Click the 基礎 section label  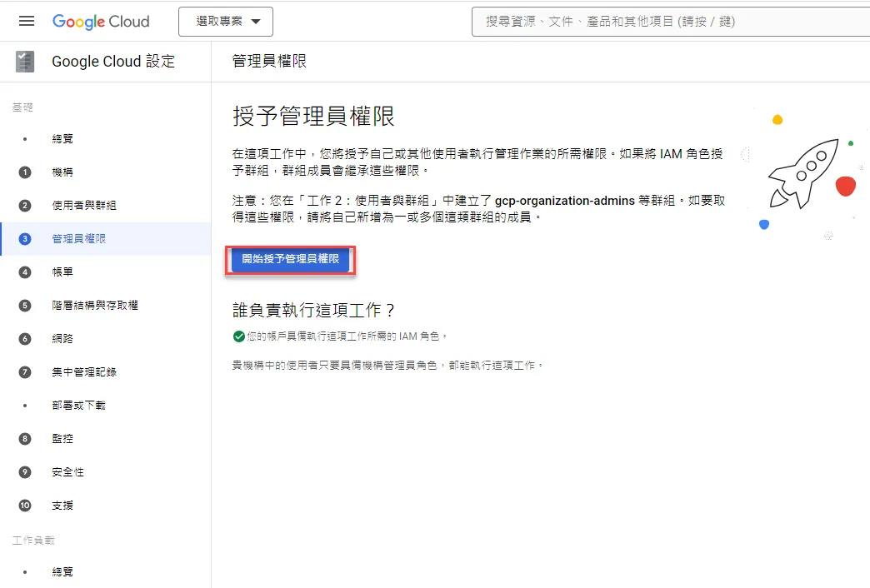point(22,107)
